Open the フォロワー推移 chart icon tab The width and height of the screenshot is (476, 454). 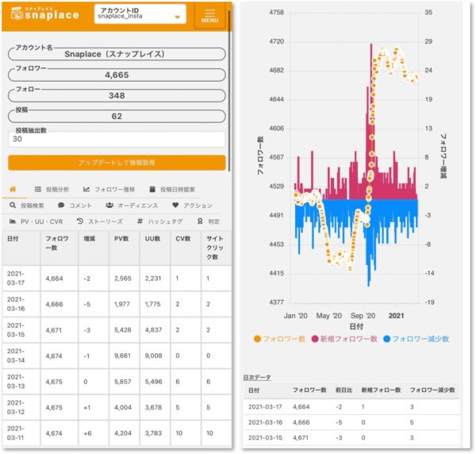86,190
